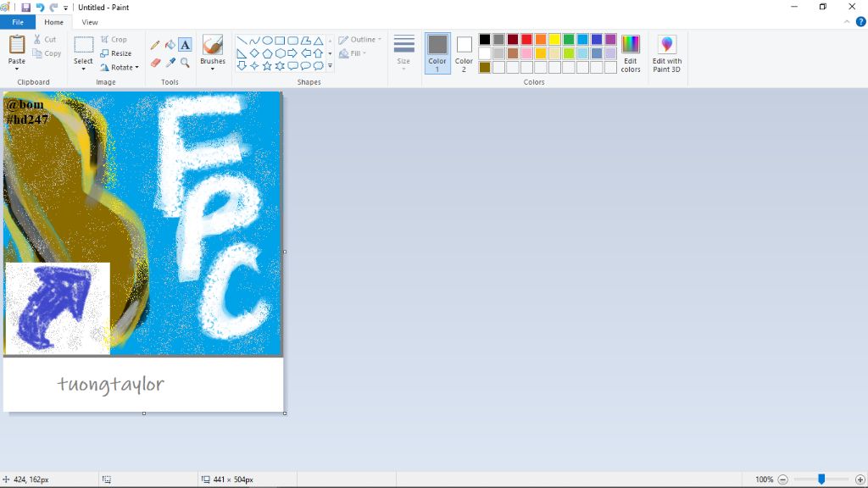Open the shape Outline dropdown
Image resolution: width=868 pixels, height=488 pixels.
tap(359, 39)
